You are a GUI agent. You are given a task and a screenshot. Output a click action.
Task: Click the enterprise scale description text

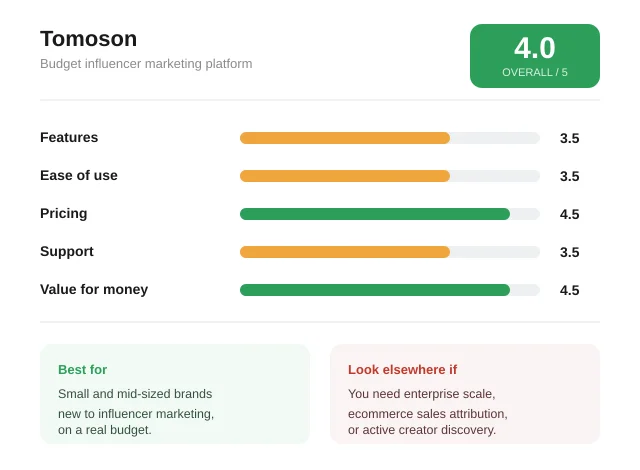(428, 412)
